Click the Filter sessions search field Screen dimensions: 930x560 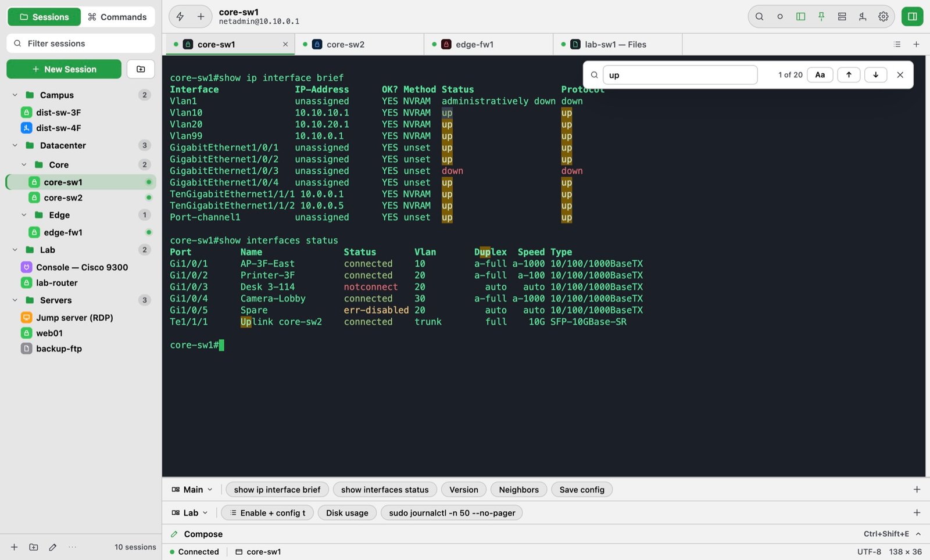pyautogui.click(x=81, y=44)
